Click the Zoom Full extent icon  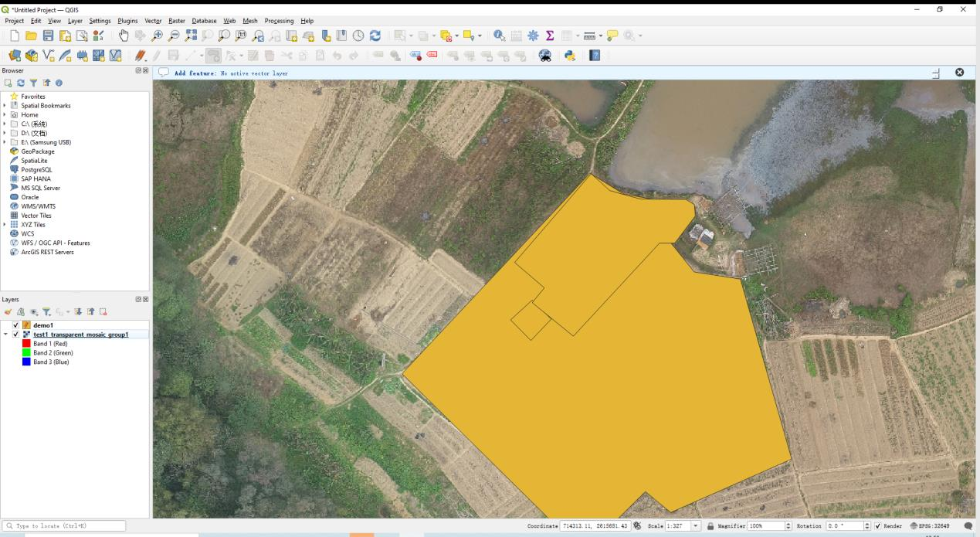[x=190, y=36]
